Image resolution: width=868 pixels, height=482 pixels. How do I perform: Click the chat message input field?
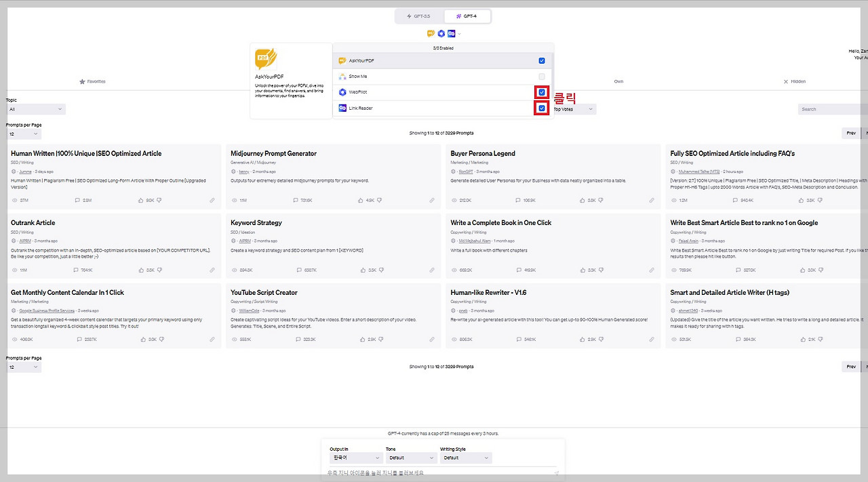(x=442, y=473)
